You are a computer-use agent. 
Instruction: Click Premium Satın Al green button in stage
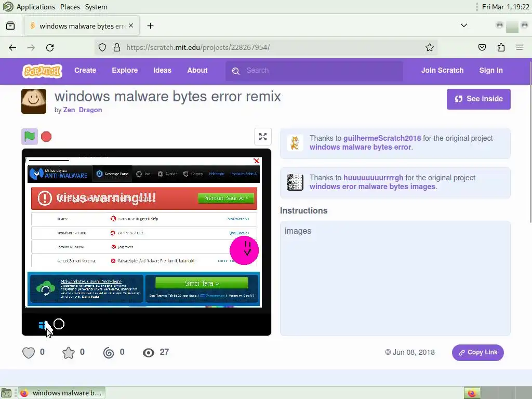tap(225, 198)
